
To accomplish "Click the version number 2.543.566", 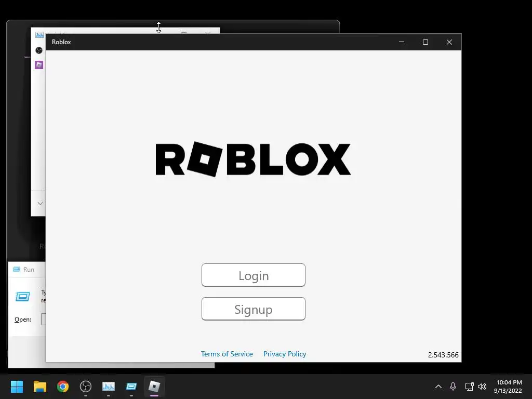I will click(x=443, y=355).
